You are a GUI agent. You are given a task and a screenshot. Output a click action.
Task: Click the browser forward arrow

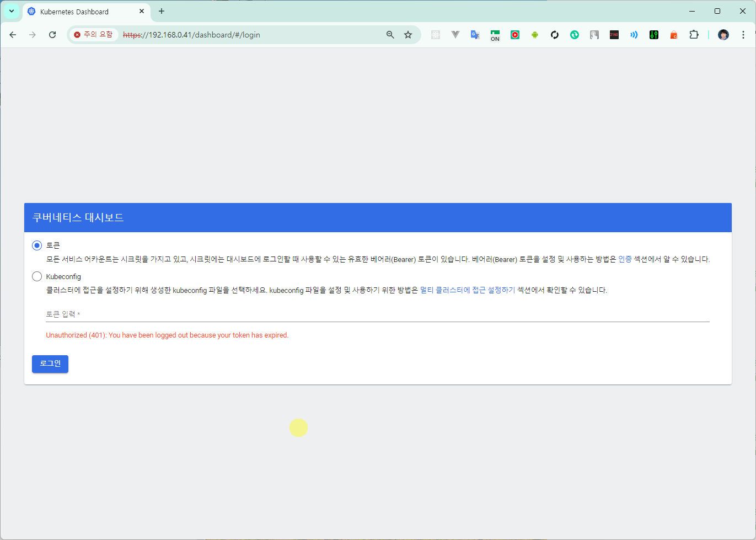click(33, 35)
